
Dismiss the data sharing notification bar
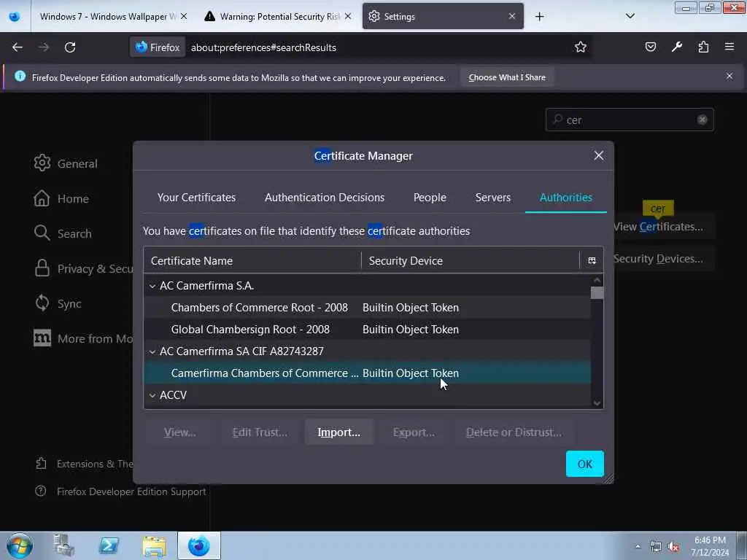729,76
